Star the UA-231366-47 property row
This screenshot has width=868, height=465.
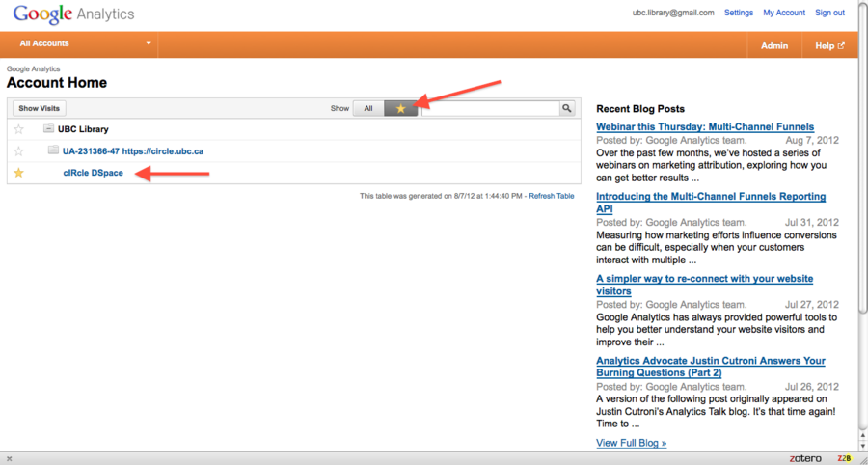pos(18,151)
